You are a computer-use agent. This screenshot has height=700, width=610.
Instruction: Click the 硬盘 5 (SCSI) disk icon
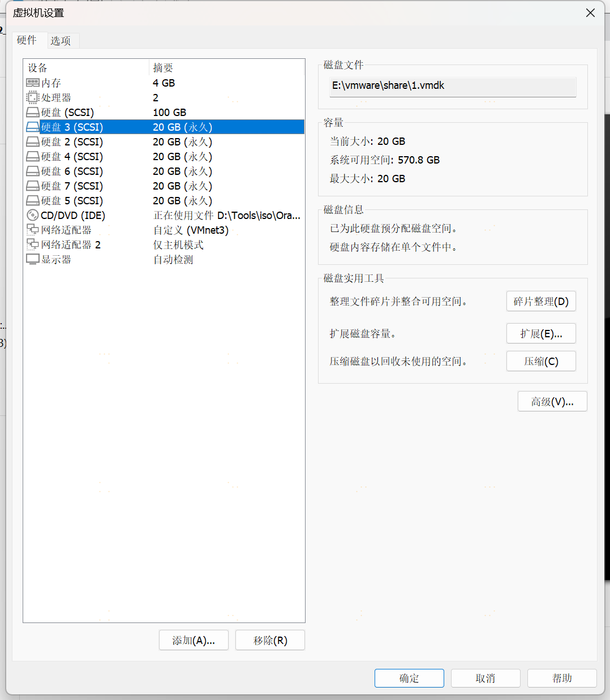(33, 201)
